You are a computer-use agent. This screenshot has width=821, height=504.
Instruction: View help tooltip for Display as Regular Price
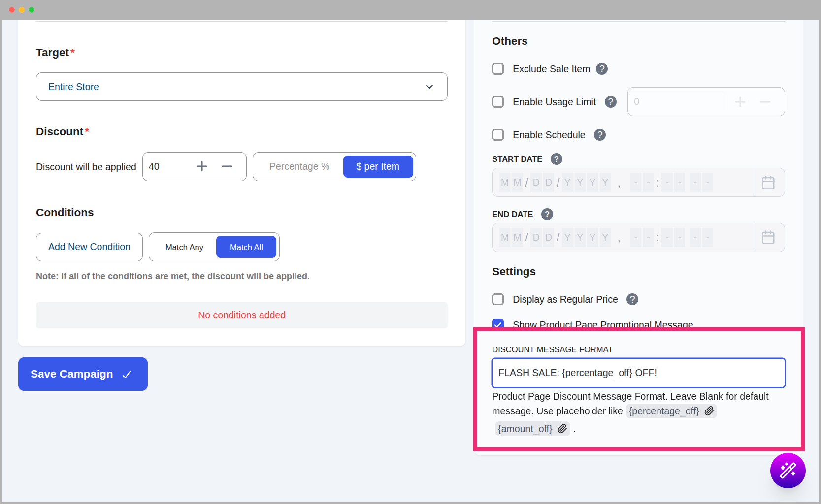[x=632, y=299]
